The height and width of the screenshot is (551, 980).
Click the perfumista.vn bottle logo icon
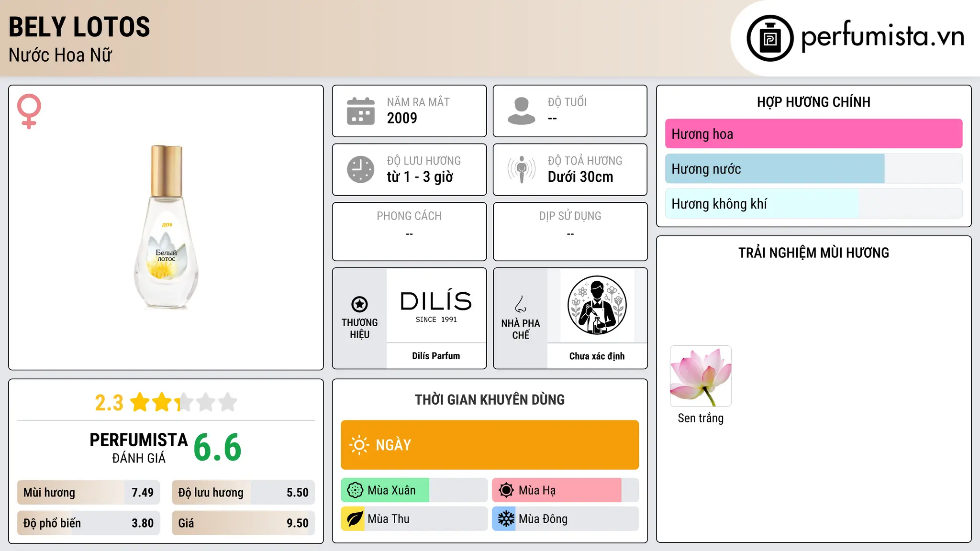[x=770, y=38]
